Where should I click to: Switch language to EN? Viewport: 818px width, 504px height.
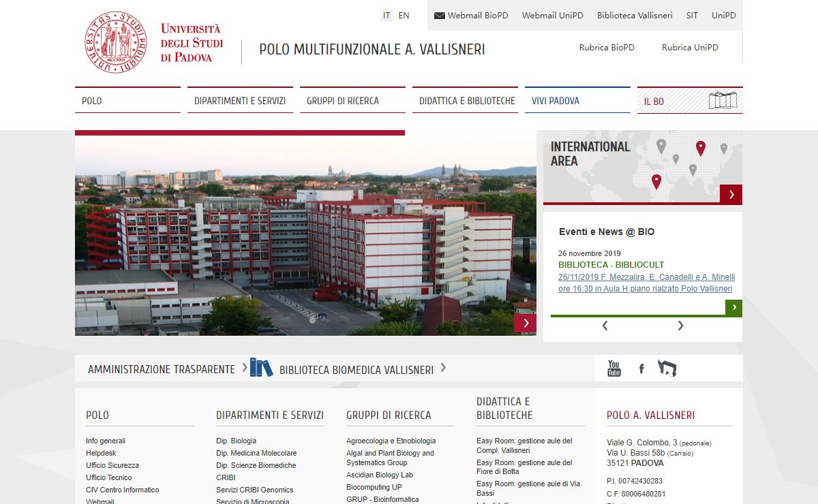pos(404,16)
